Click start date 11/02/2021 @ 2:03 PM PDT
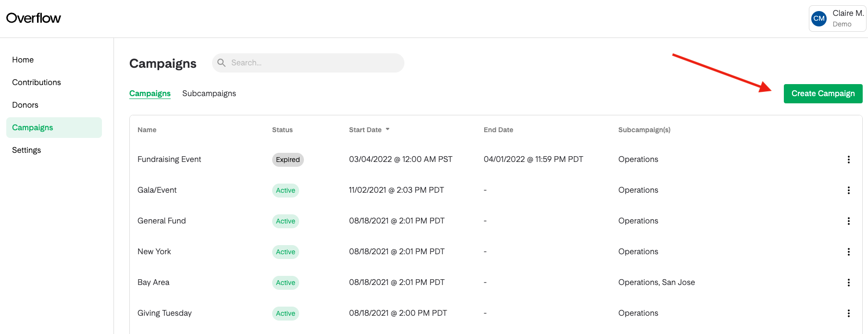Screen dimensions: 868x334 (397, 190)
